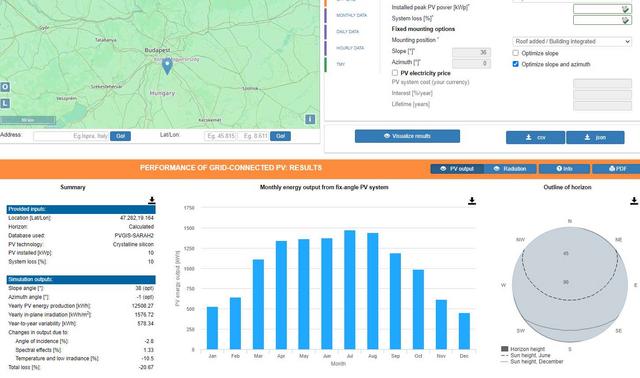
Task: Download the monthly energy output chart
Action: [x=472, y=201]
